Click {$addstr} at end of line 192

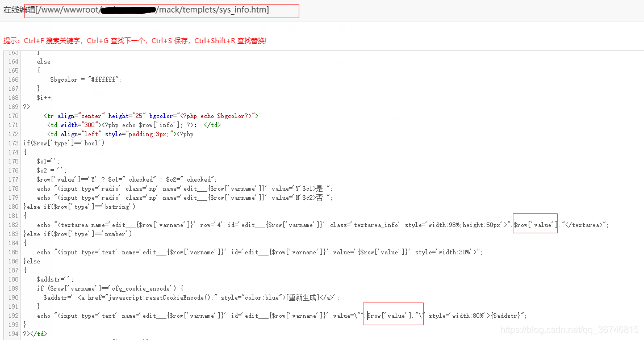(x=506, y=316)
